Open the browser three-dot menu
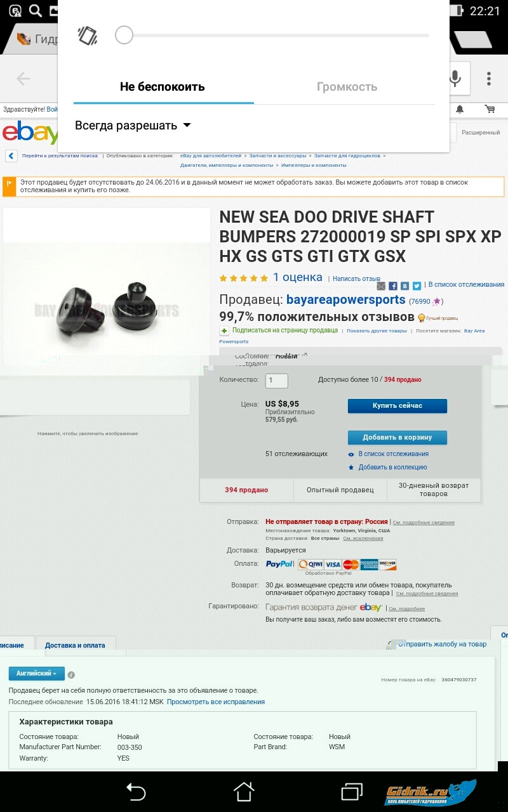508x812 pixels. tap(488, 79)
